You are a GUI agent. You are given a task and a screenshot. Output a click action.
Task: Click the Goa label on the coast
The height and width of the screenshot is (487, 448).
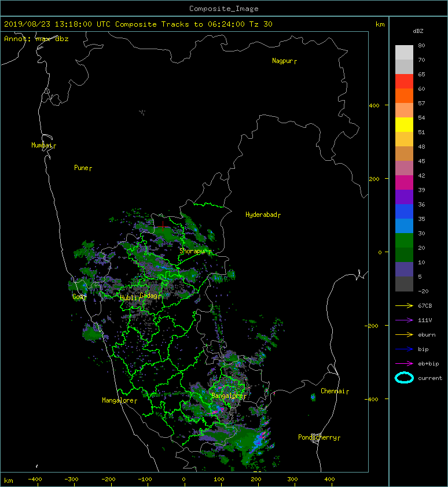click(78, 297)
